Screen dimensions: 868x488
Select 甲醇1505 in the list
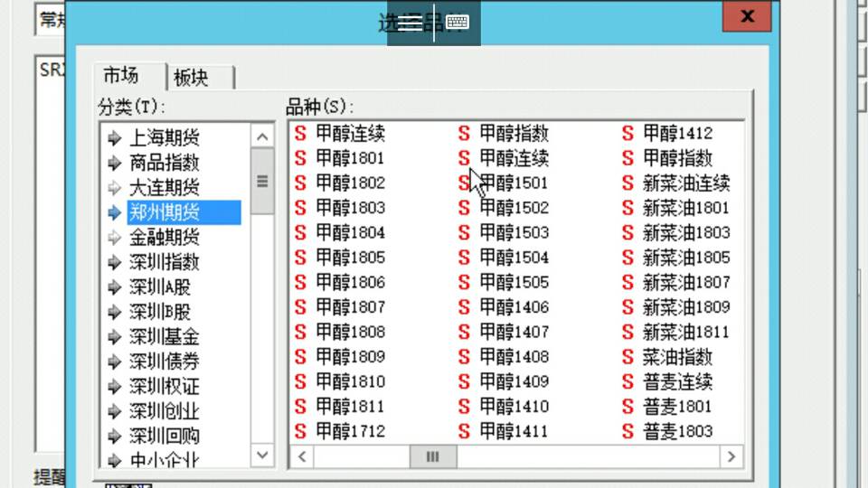pyautogui.click(x=514, y=282)
